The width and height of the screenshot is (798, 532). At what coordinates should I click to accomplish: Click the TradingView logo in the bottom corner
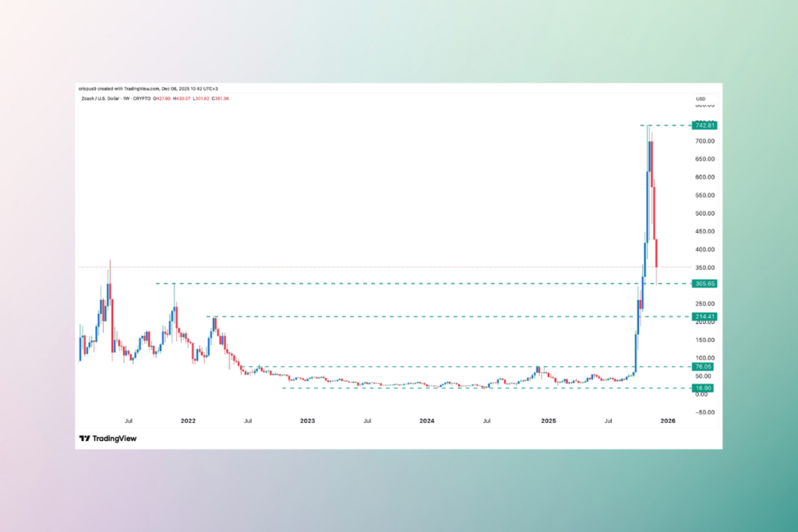108,439
